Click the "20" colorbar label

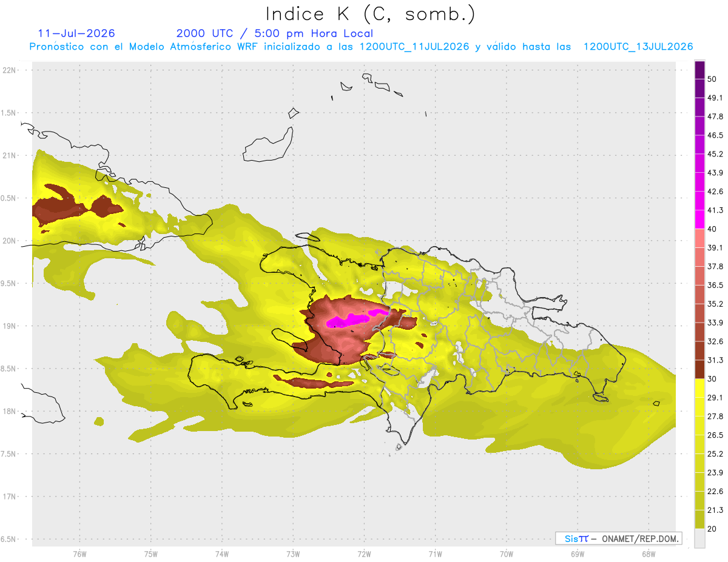(712, 529)
